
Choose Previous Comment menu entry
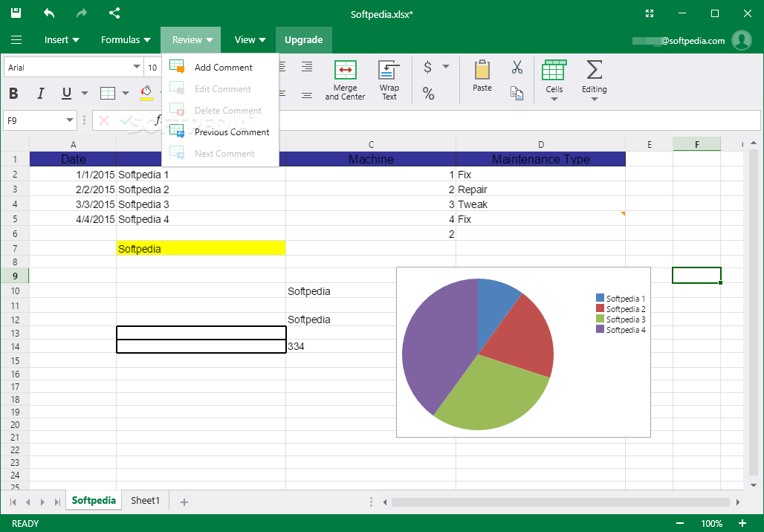pyautogui.click(x=220, y=132)
